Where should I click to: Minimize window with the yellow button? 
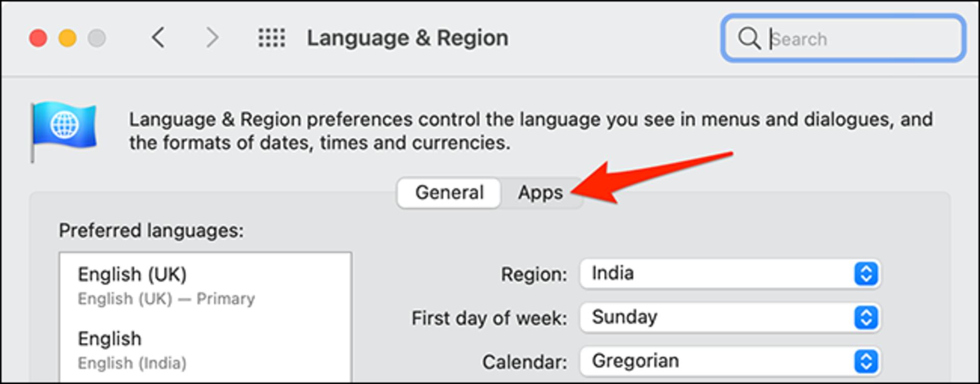pos(67,38)
